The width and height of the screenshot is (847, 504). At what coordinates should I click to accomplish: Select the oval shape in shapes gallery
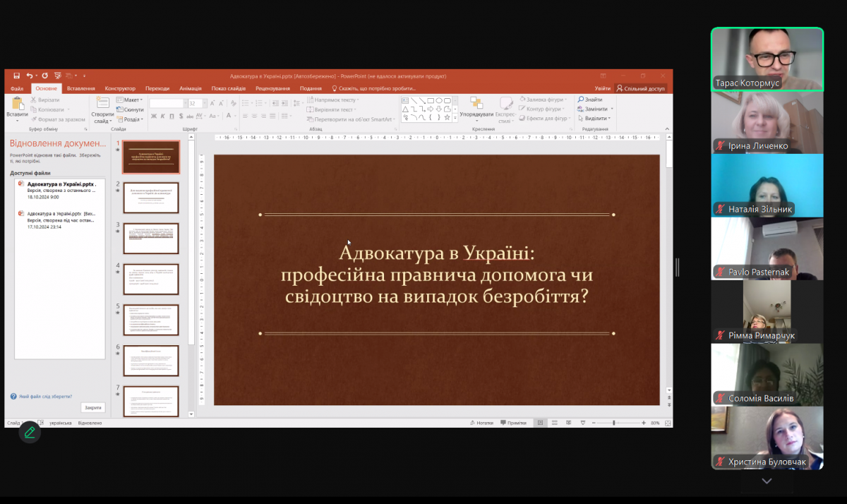point(439,101)
